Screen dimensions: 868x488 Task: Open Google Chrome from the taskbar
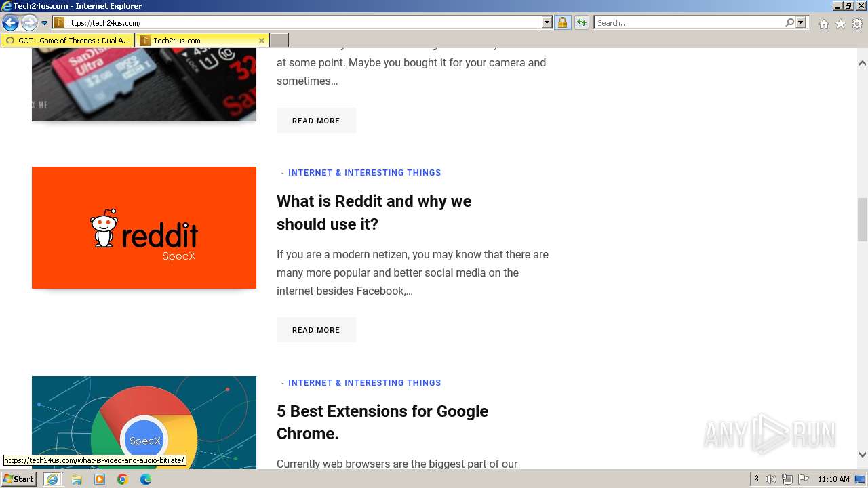(123, 479)
